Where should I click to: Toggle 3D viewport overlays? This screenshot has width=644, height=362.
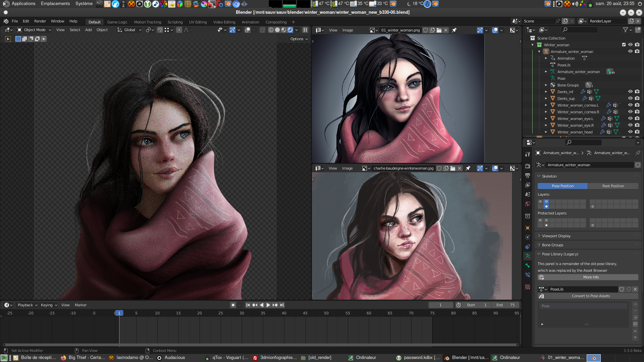(248, 30)
